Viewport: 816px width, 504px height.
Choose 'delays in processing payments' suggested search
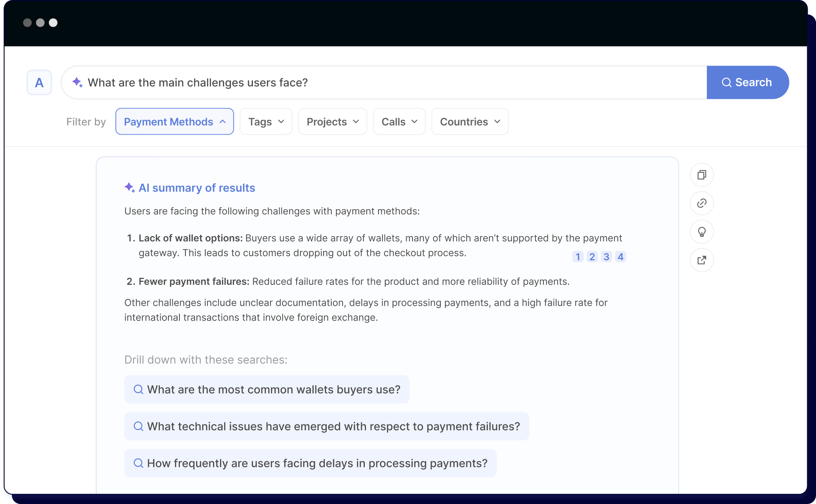click(x=310, y=463)
